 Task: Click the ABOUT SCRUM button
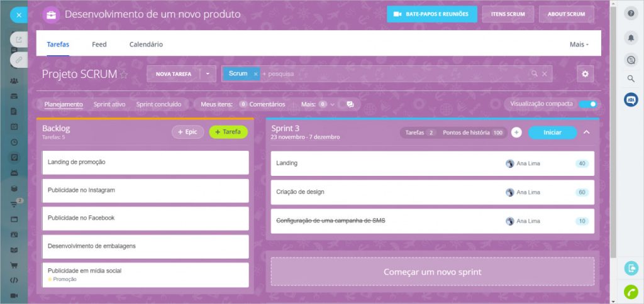(566, 14)
